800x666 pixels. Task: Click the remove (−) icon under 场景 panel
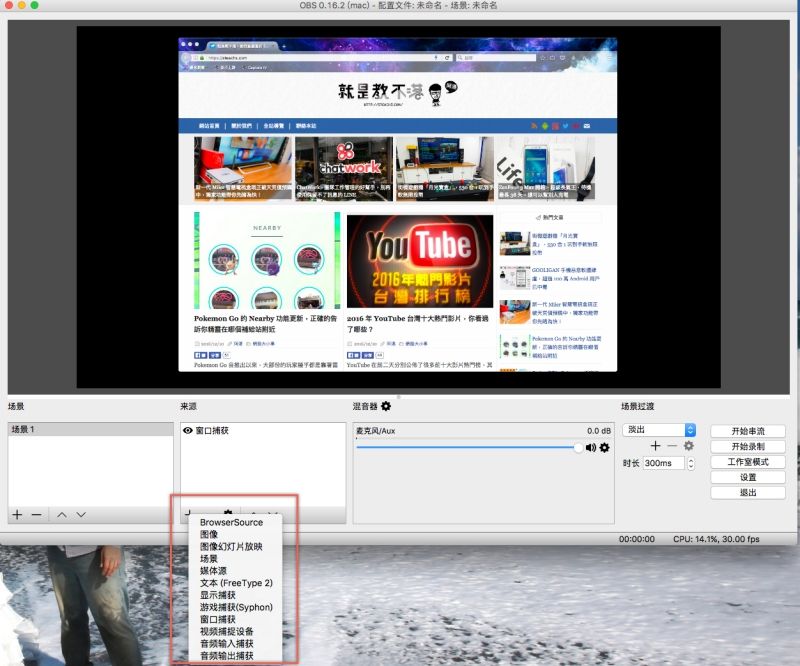coord(35,515)
